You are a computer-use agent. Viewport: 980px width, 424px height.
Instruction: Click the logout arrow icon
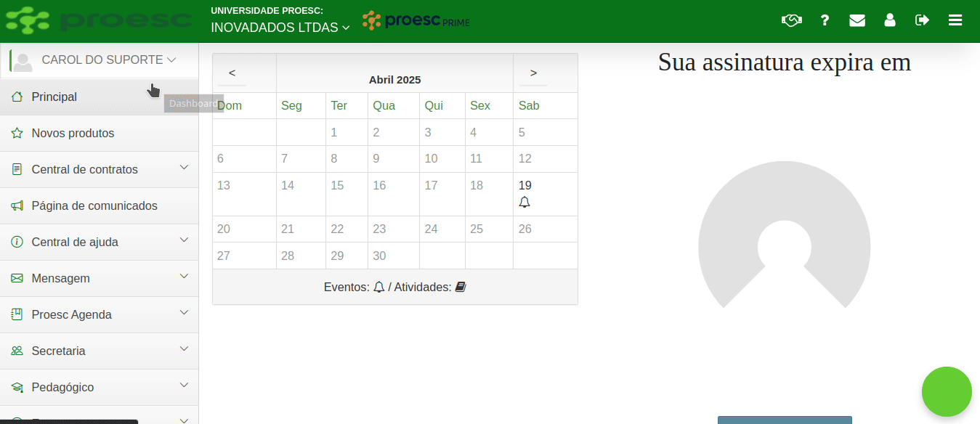(923, 20)
